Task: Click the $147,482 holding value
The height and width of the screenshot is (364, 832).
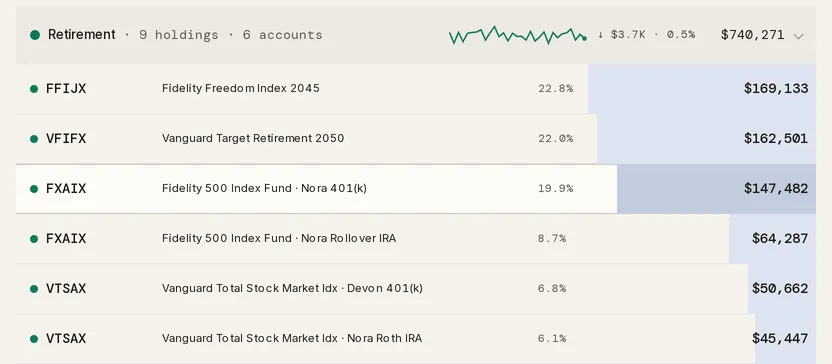Action: coord(776,188)
